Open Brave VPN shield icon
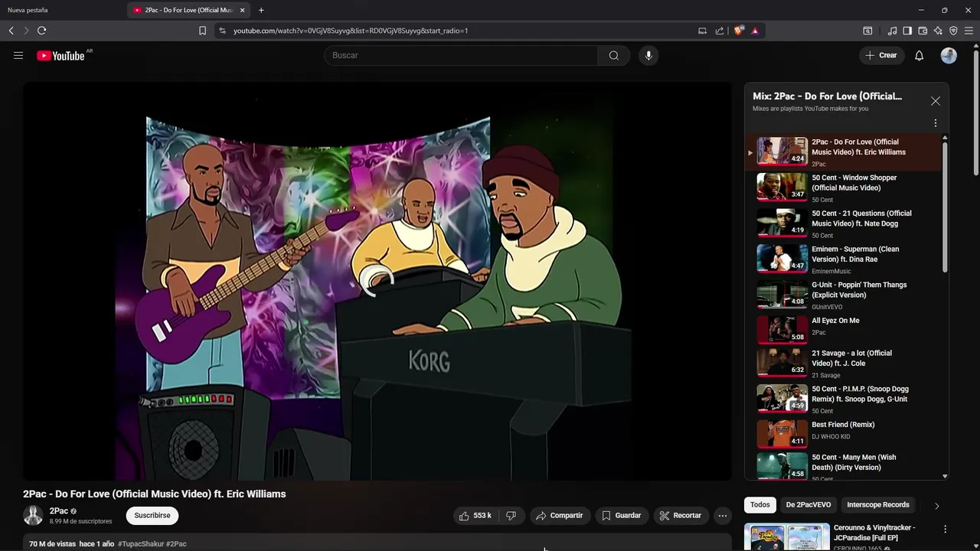This screenshot has height=551, width=980. (953, 31)
